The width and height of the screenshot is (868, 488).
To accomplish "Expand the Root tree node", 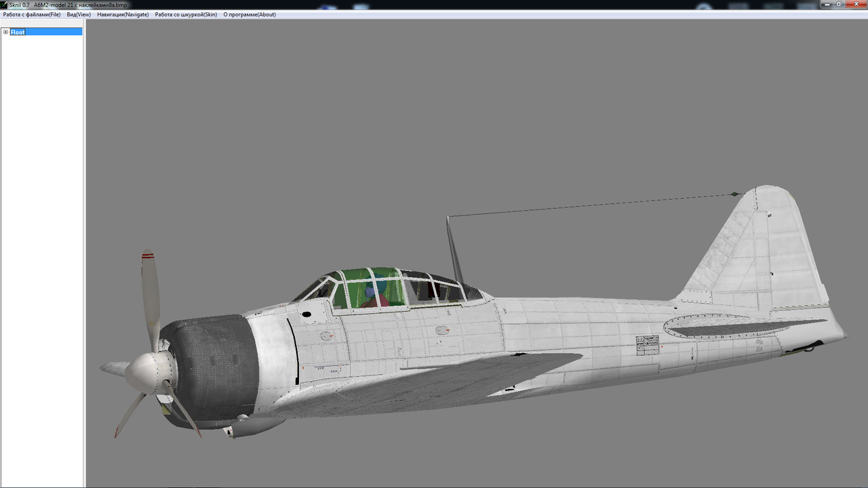I will [x=5, y=32].
